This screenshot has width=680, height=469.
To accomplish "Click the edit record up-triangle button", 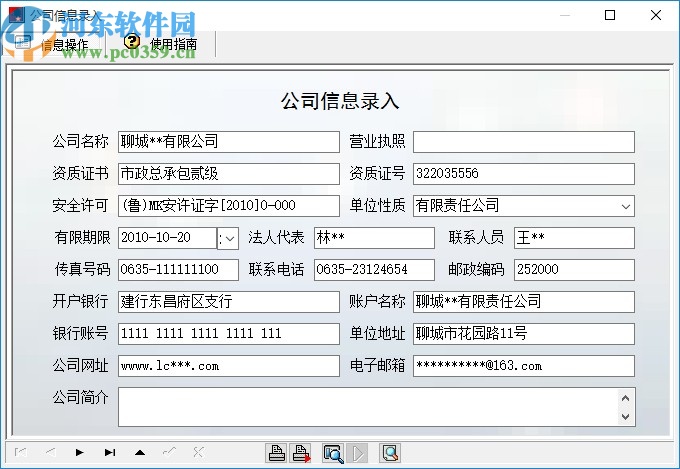I will [x=140, y=453].
